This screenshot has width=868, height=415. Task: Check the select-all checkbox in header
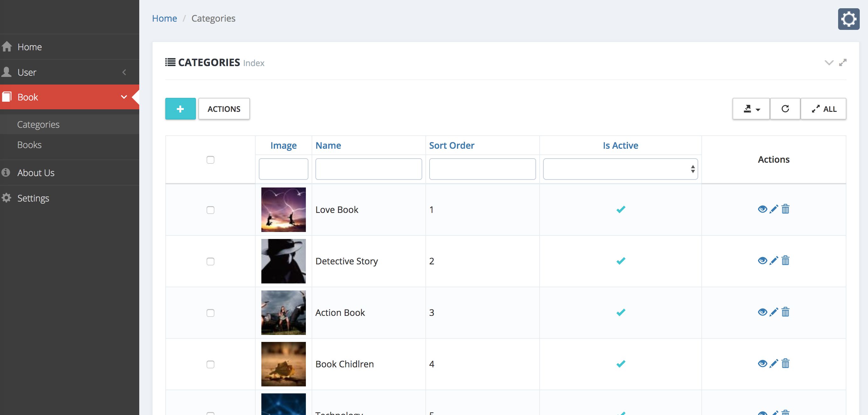210,160
